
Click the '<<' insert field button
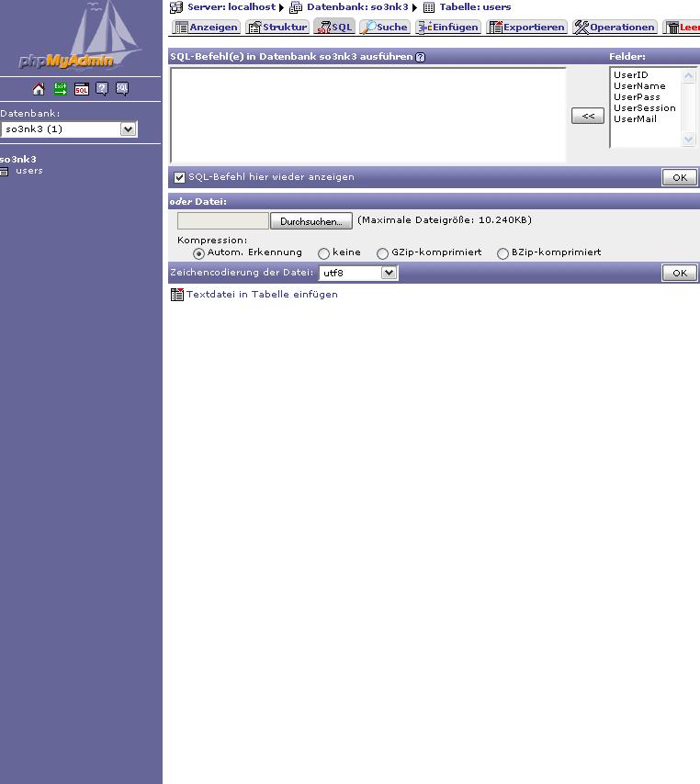pyautogui.click(x=588, y=116)
